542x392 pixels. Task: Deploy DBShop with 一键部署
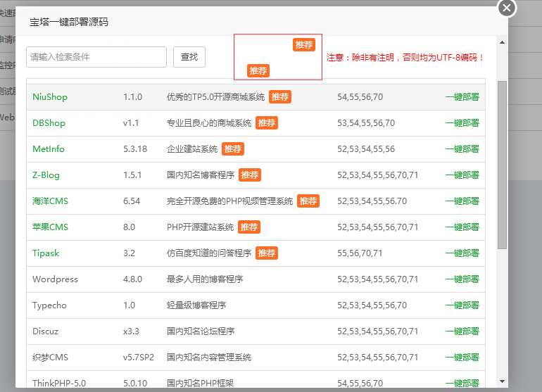point(462,123)
